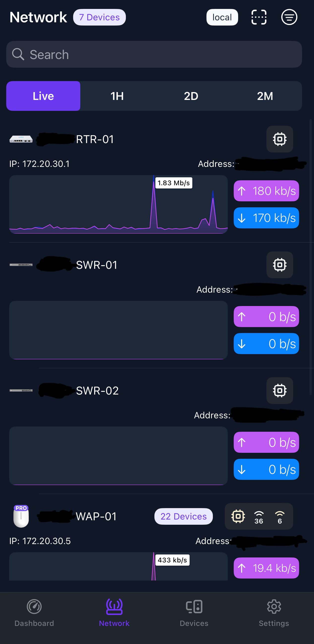Open the filter list icon

[289, 17]
